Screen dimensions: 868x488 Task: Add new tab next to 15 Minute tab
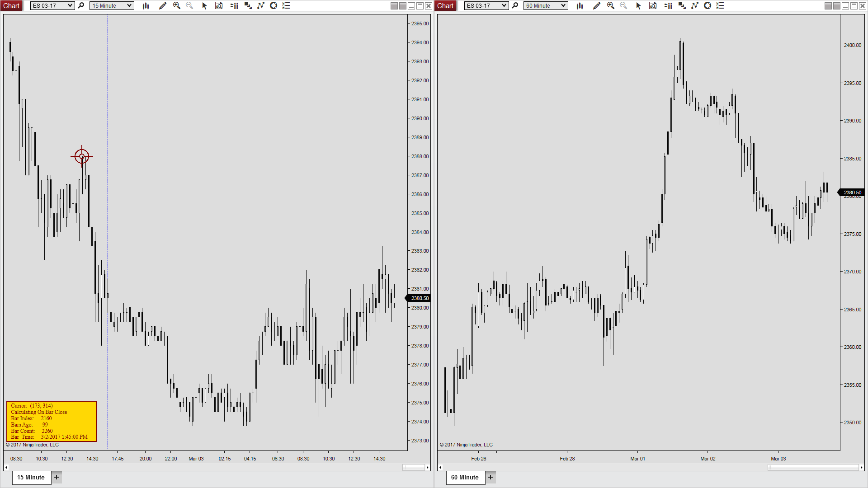pyautogui.click(x=57, y=477)
